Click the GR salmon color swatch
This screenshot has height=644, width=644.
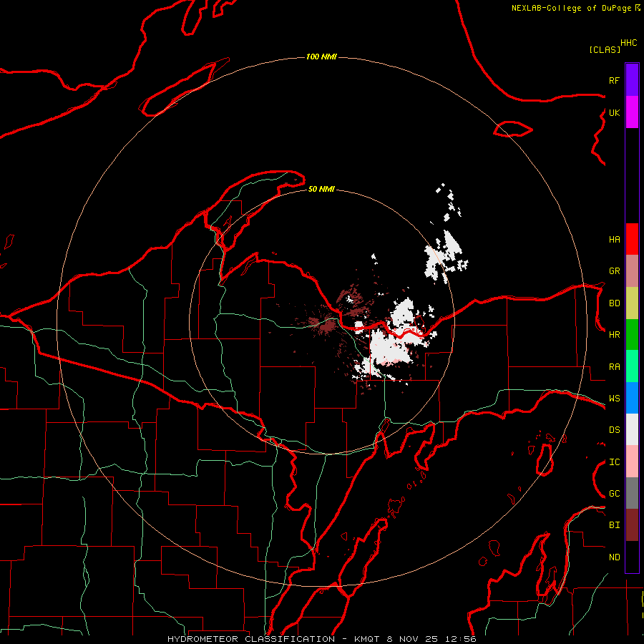click(x=632, y=271)
